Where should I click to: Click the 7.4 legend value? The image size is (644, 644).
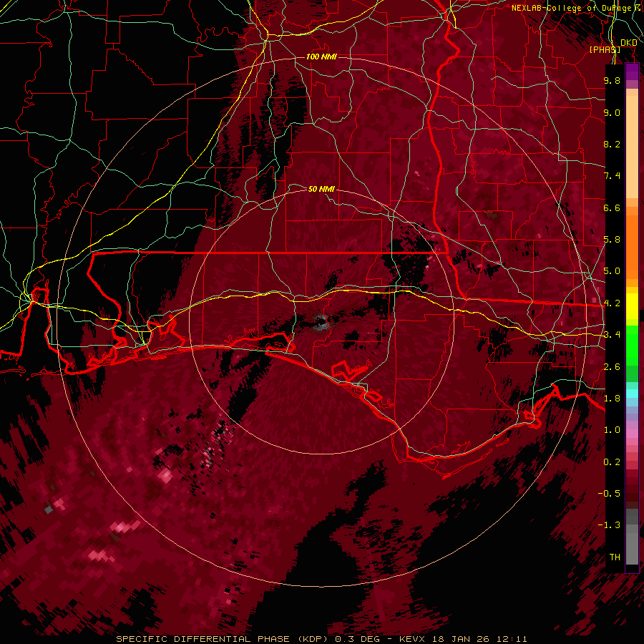coord(612,176)
